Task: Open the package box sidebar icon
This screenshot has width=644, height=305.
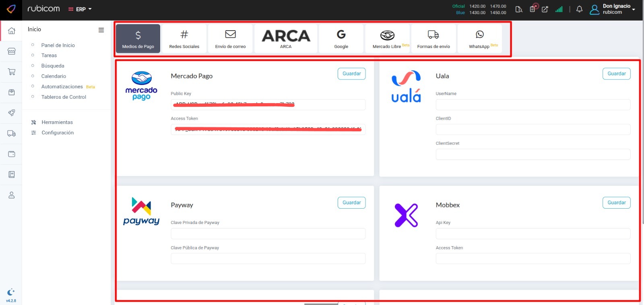Action: [12, 92]
